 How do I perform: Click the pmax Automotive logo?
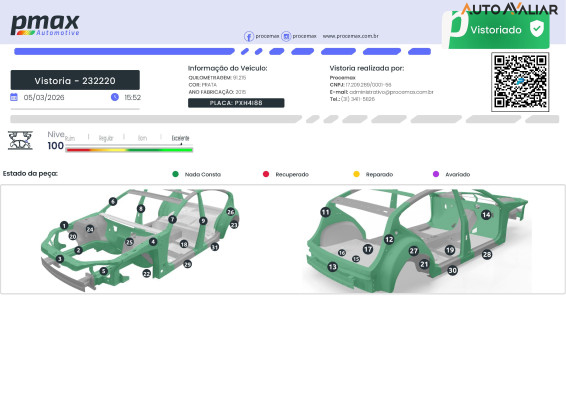click(x=45, y=25)
